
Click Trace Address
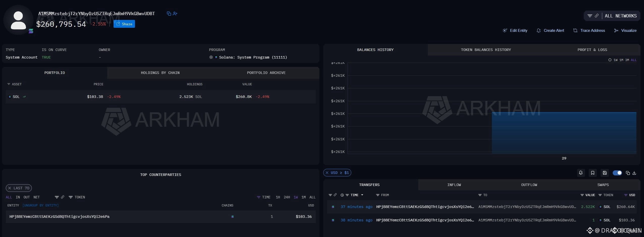click(x=589, y=31)
